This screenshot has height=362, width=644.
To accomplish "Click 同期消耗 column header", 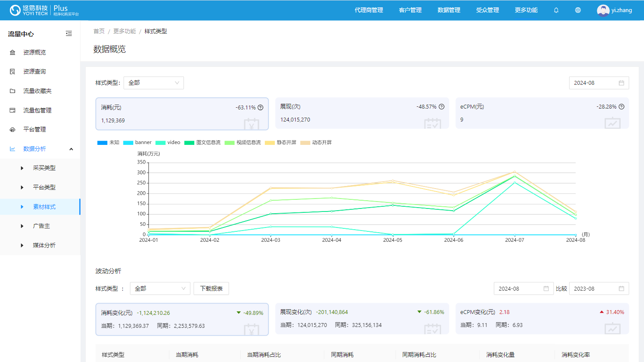I will click(x=342, y=355).
